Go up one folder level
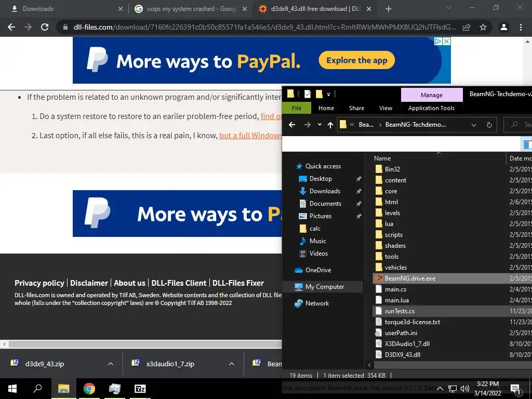Screen dimensions: 532x399 point(330,125)
